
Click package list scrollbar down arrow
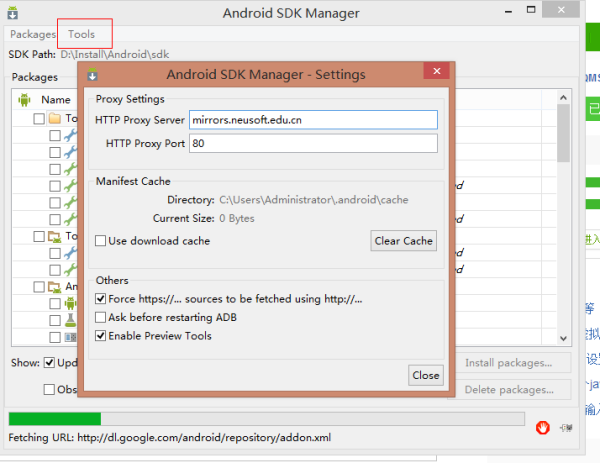pyautogui.click(x=563, y=338)
